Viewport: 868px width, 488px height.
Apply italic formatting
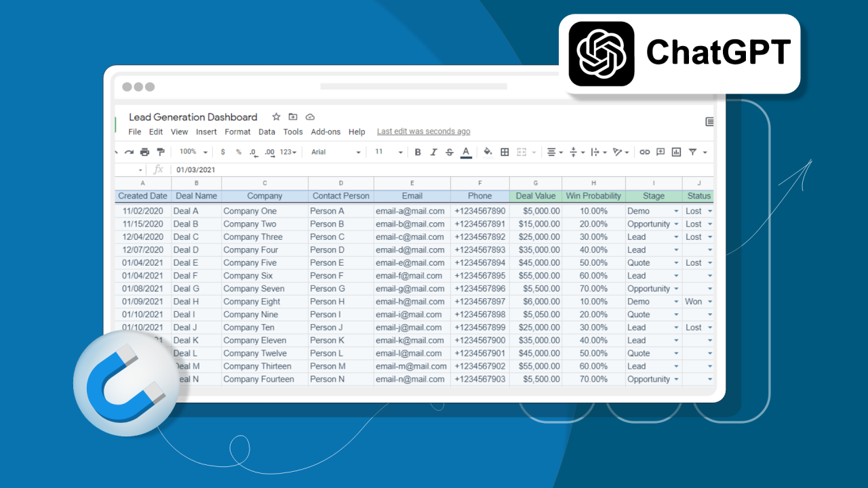coord(433,152)
